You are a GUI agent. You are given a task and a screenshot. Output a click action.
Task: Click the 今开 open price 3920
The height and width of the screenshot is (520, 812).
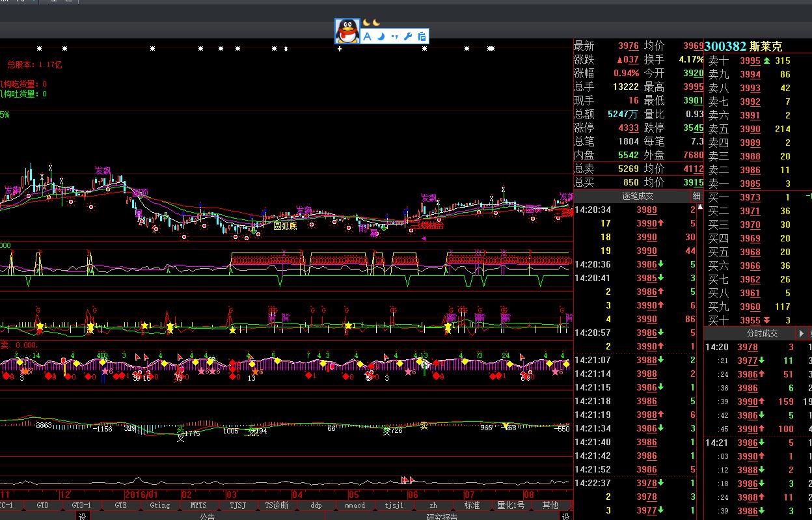coord(693,73)
